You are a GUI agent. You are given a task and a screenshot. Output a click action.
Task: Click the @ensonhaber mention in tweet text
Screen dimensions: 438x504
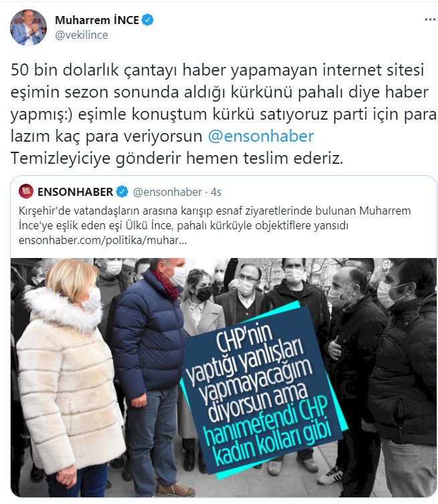point(261,136)
